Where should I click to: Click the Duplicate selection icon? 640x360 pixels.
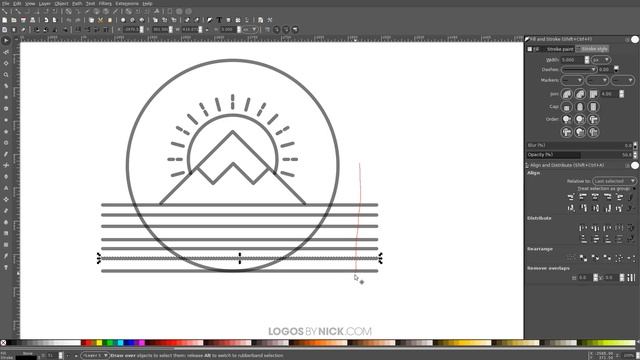[x=155, y=20]
